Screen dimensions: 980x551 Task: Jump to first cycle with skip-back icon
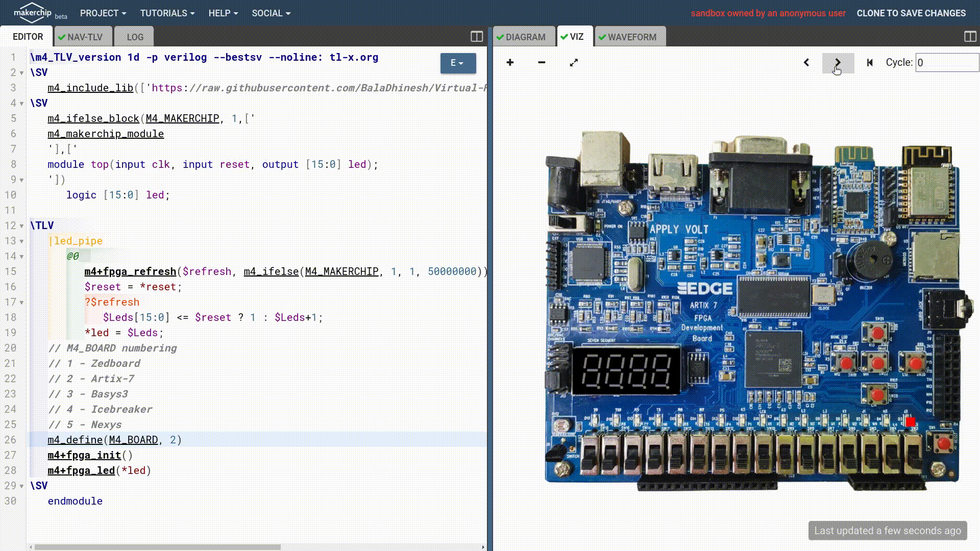870,62
